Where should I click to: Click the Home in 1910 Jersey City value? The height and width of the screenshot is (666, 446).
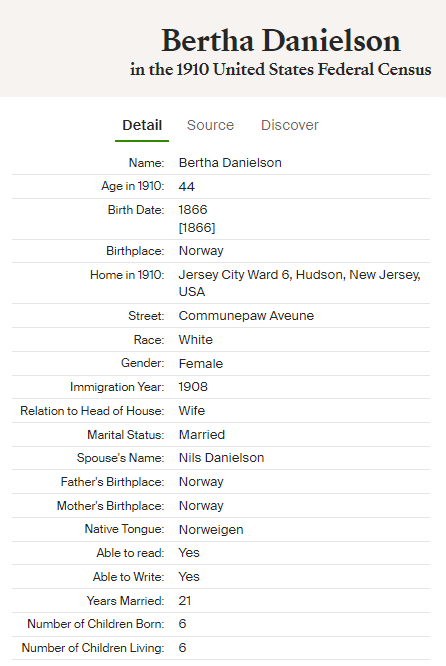[299, 283]
